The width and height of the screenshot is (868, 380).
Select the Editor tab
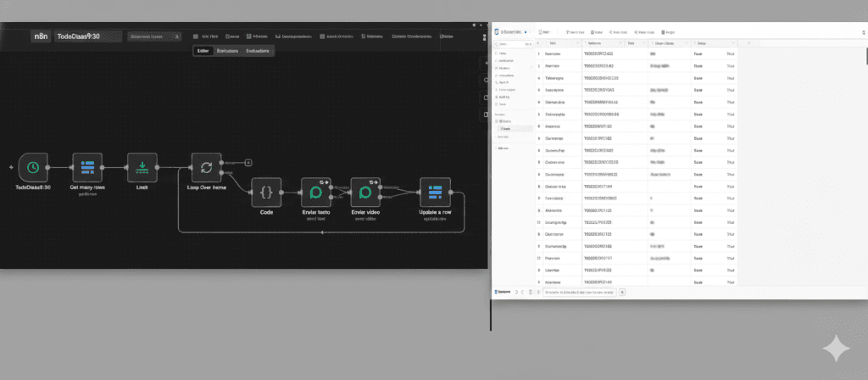(203, 51)
